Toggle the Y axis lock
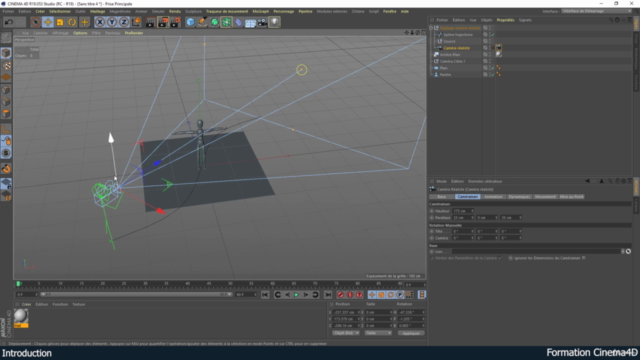 (x=112, y=22)
